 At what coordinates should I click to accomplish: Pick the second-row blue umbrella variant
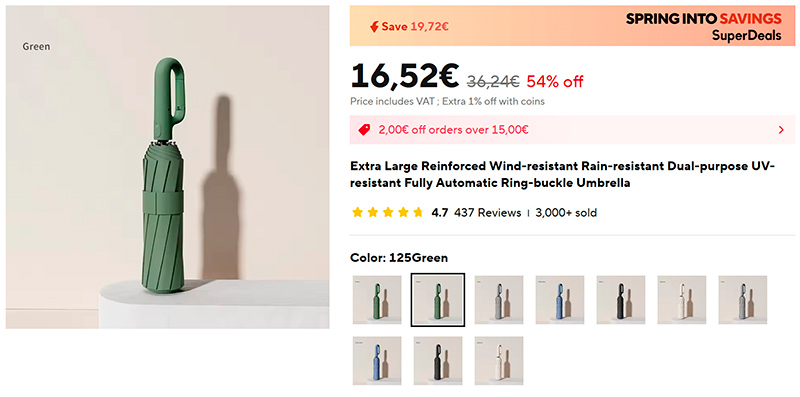[377, 361]
